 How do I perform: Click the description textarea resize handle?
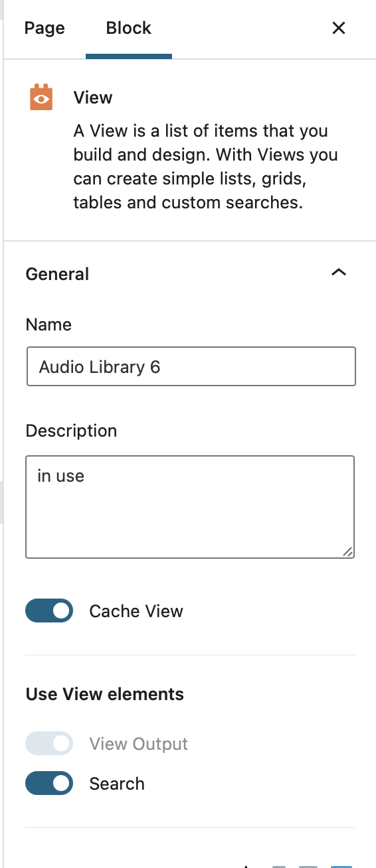tap(348, 551)
